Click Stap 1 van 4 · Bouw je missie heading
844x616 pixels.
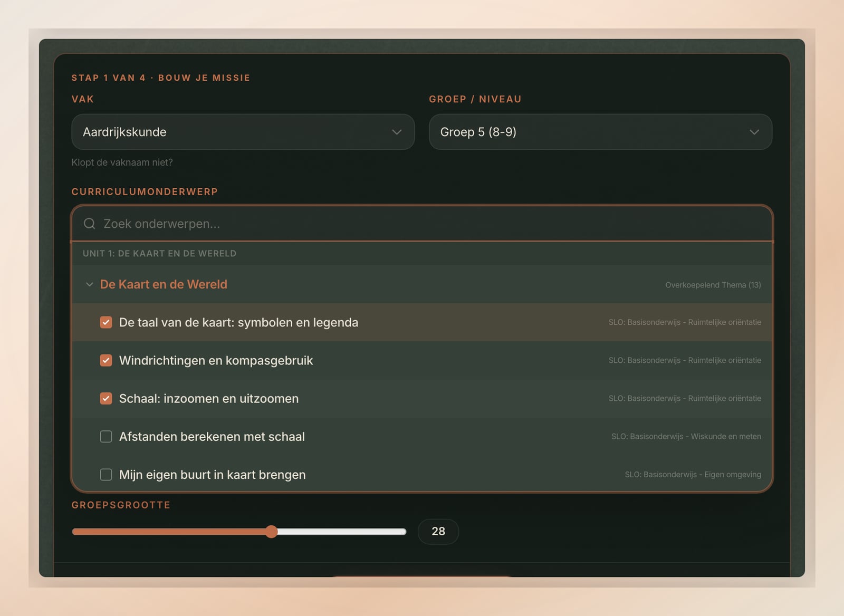tap(161, 78)
